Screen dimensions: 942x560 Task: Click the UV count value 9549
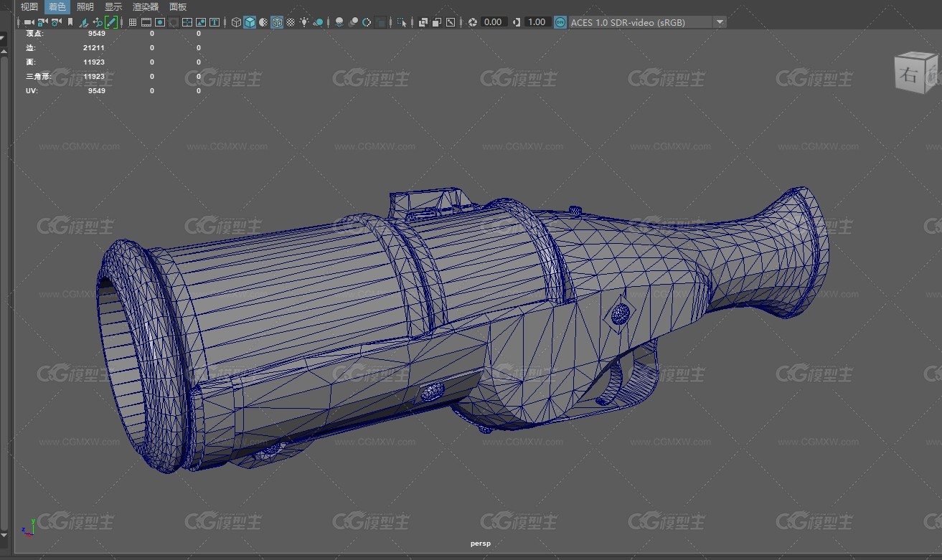(96, 91)
